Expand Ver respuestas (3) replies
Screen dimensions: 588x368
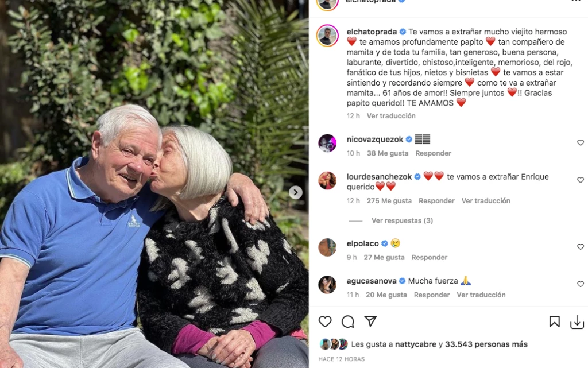tap(402, 220)
